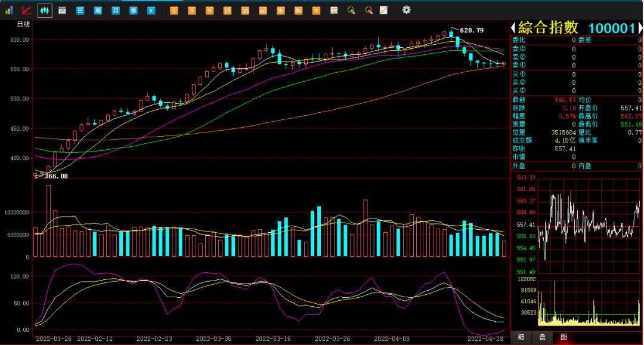
Task: Switch to daily period (日) button
Action: click(x=80, y=11)
